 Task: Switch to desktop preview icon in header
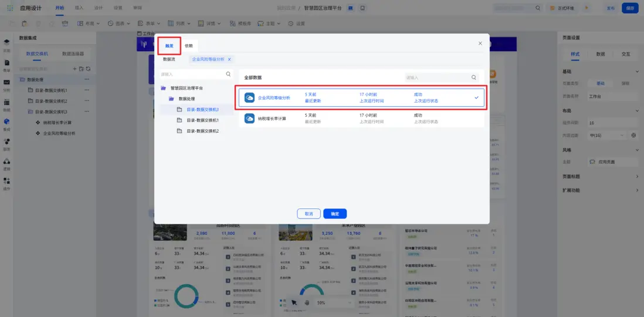click(x=350, y=8)
